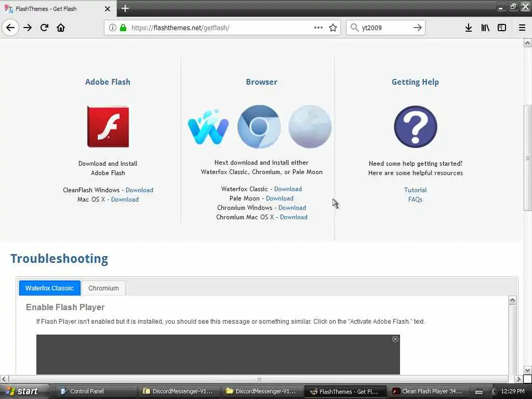Screen dimensions: 532x399
Task: Click the Adobe Flash heading
Action: click(108, 82)
